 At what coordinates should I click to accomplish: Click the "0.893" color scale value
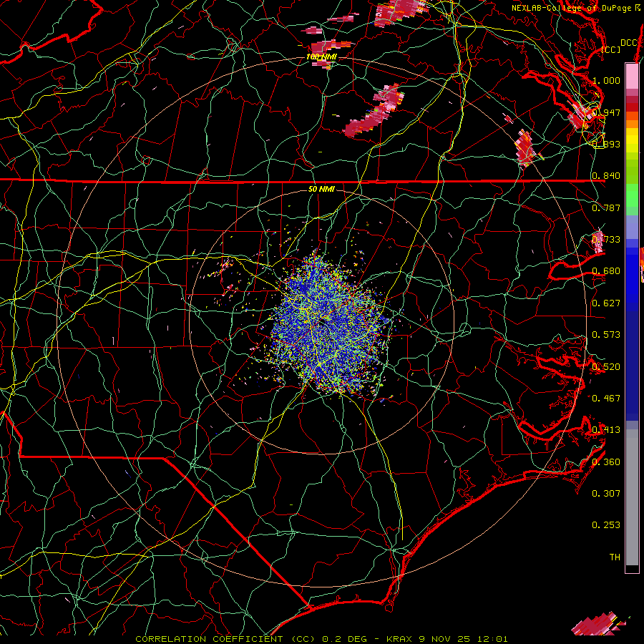606,144
